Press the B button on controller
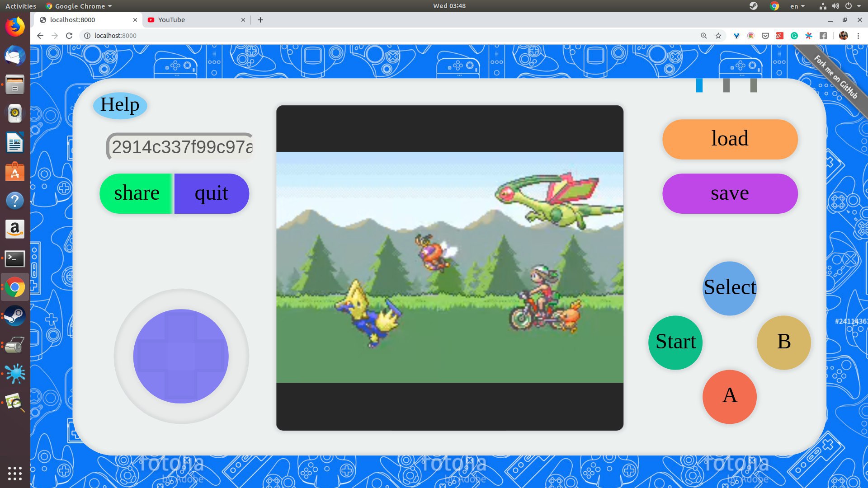This screenshot has width=868, height=488. [x=784, y=342]
